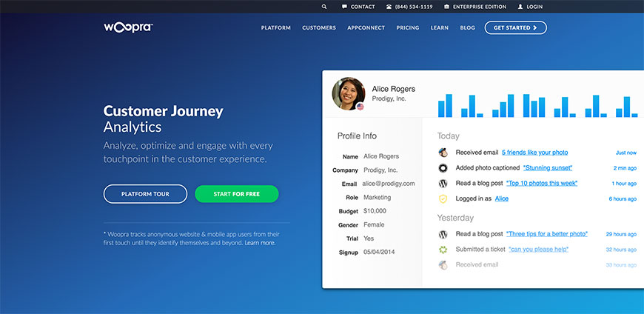Image resolution: width=644 pixels, height=314 pixels.
Task: Click the WordPress icon next to Top 10 photos
Action: point(443,183)
